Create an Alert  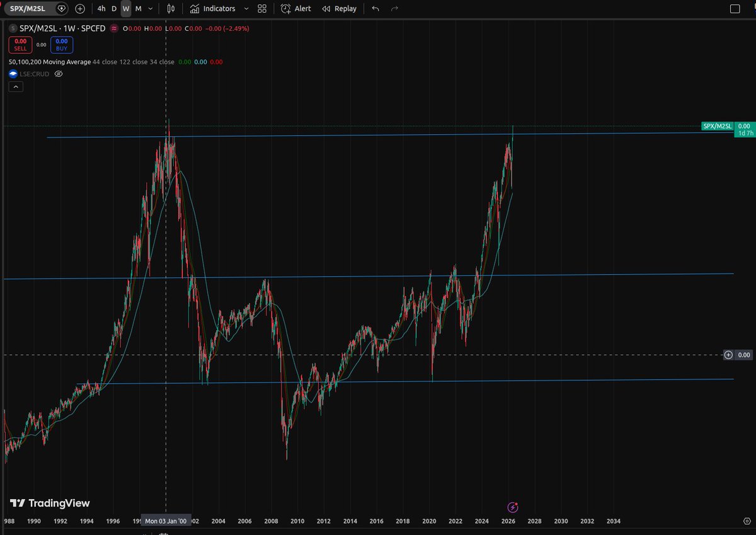tap(296, 9)
